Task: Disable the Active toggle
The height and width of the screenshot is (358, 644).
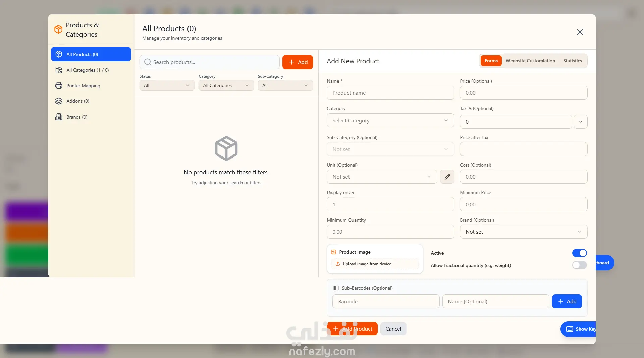Action: point(579,253)
